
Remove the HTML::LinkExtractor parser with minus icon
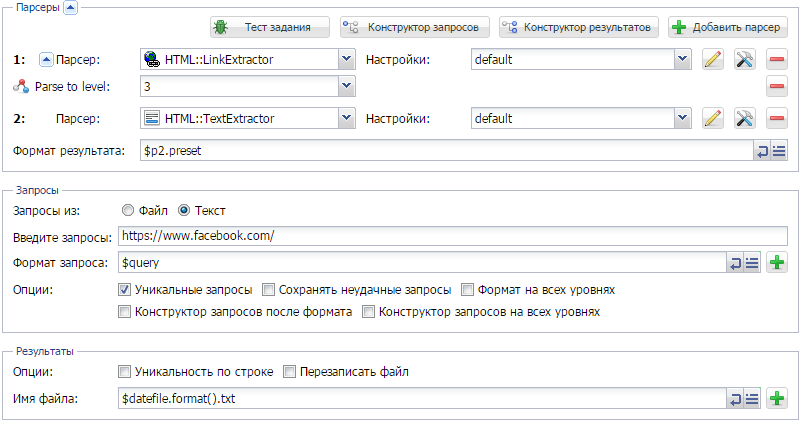click(x=776, y=59)
